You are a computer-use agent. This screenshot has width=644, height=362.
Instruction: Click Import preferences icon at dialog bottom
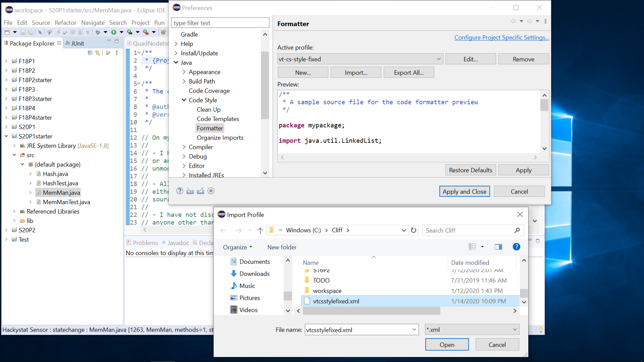pos(190,191)
